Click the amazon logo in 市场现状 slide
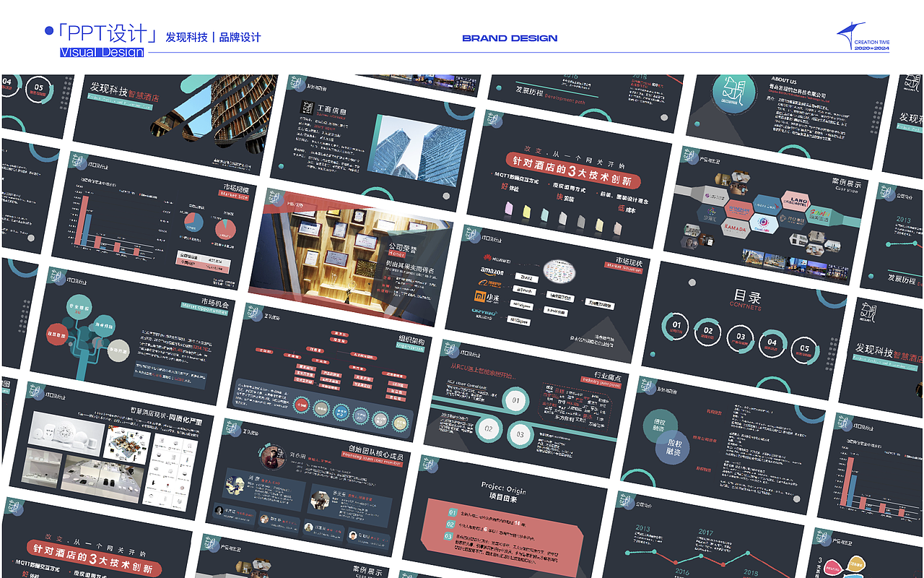The width and height of the screenshot is (924, 578). pos(492,273)
